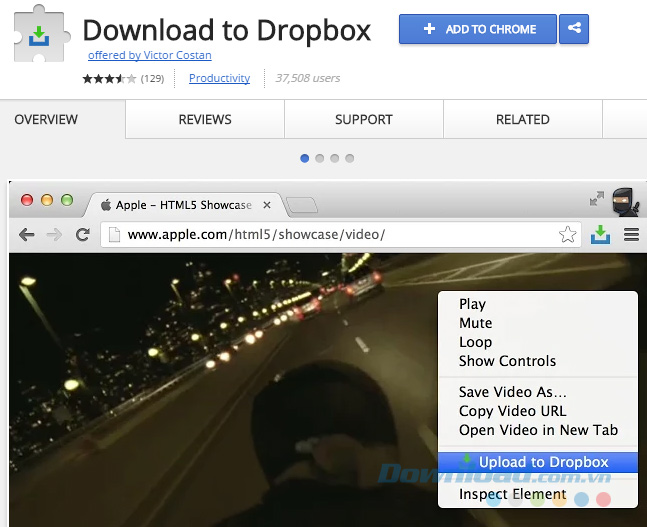647x527 pixels.
Task: Choose Open Video in New Tab
Action: click(538, 430)
